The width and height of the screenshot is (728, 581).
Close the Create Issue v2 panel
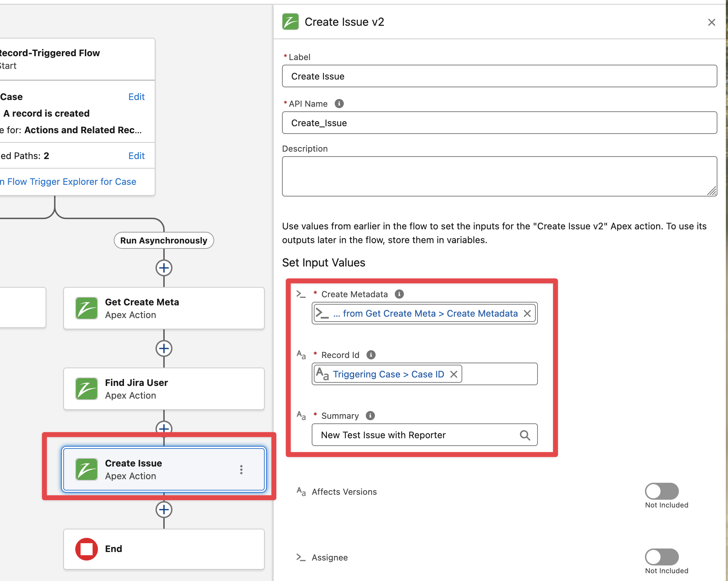point(711,22)
